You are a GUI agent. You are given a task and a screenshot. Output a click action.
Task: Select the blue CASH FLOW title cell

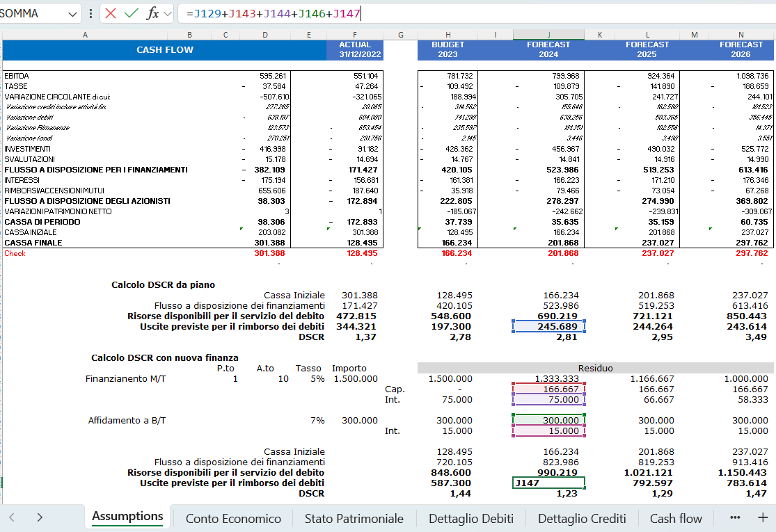tap(164, 49)
